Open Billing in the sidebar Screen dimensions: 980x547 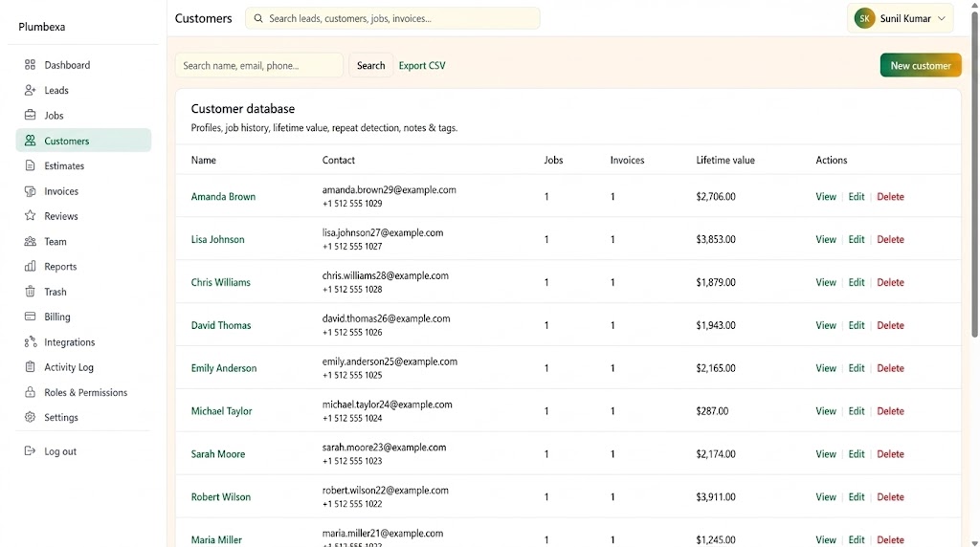pyautogui.click(x=84, y=317)
